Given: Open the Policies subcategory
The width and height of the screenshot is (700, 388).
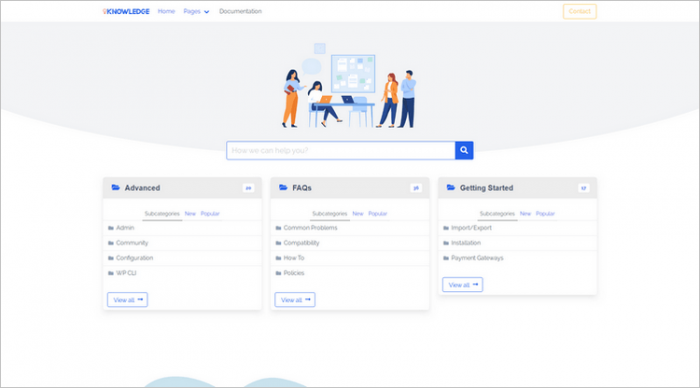Looking at the screenshot, I should pos(294,273).
